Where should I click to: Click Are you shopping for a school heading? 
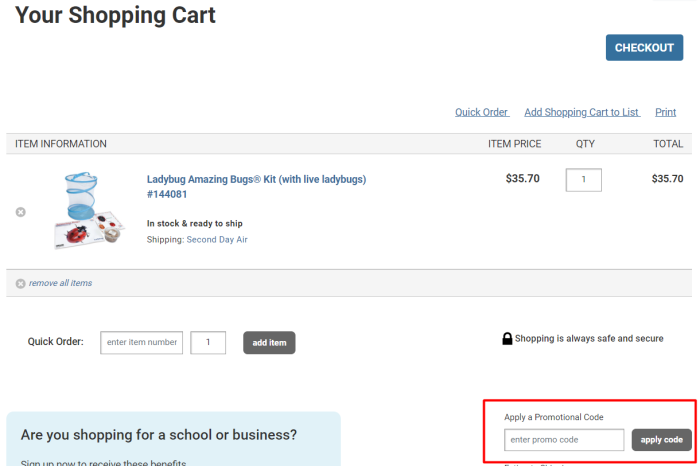pyautogui.click(x=158, y=435)
